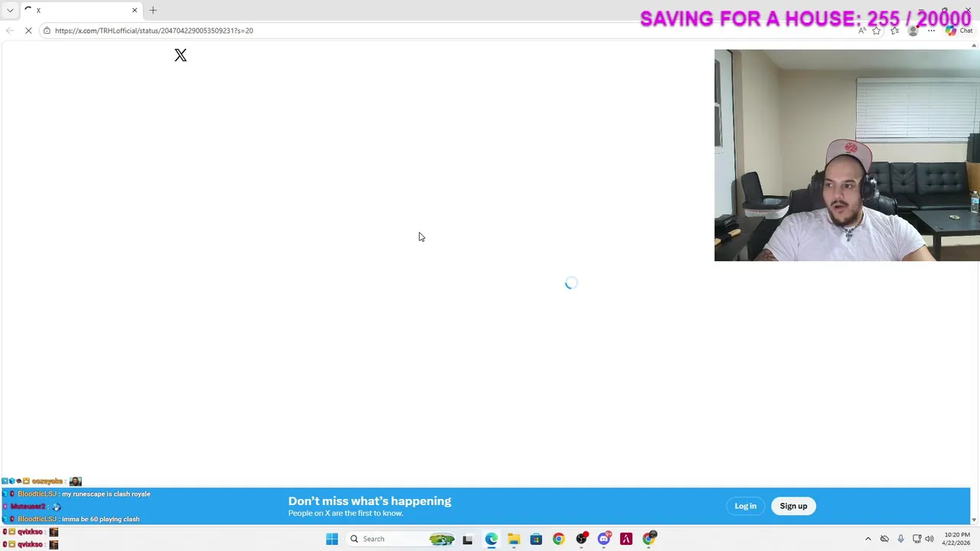Image resolution: width=980 pixels, height=551 pixels.
Task: Stop loading the page
Action: tap(28, 31)
